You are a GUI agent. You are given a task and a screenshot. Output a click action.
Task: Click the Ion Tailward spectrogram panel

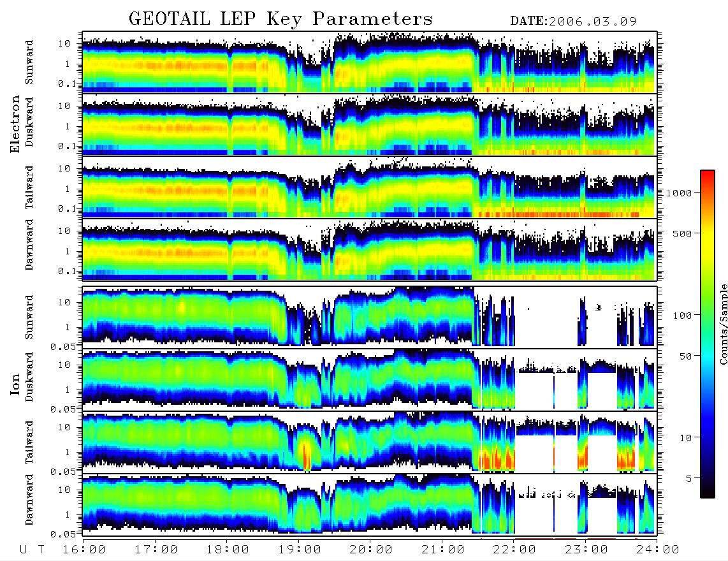coord(370,442)
